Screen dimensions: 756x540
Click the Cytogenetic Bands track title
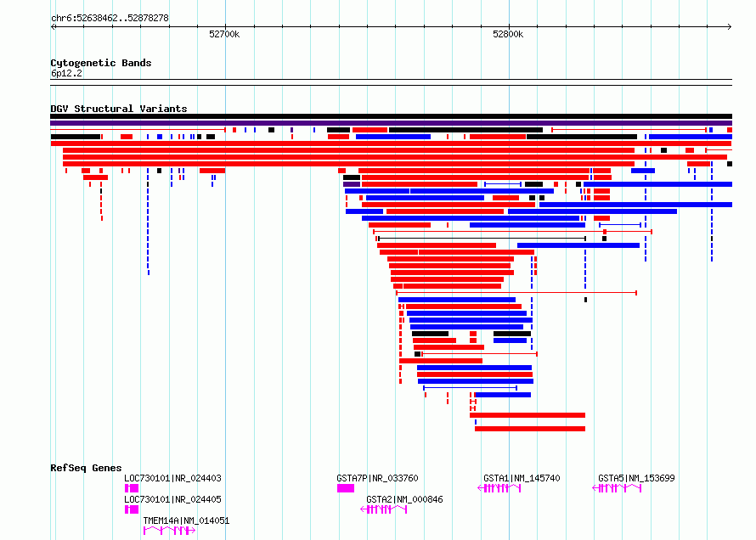pyautogui.click(x=101, y=63)
